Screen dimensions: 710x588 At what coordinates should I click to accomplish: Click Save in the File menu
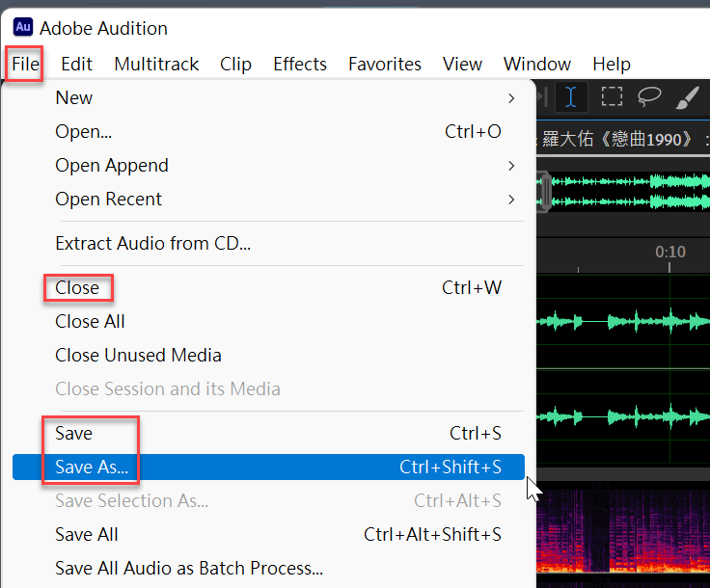[x=268, y=434]
